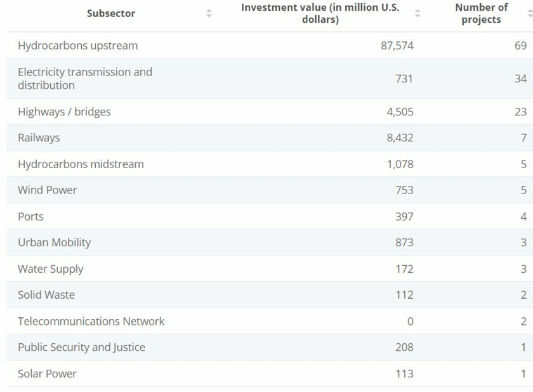Select the Solar Power row label
Viewport: 533px width, 392px height.
tap(47, 374)
